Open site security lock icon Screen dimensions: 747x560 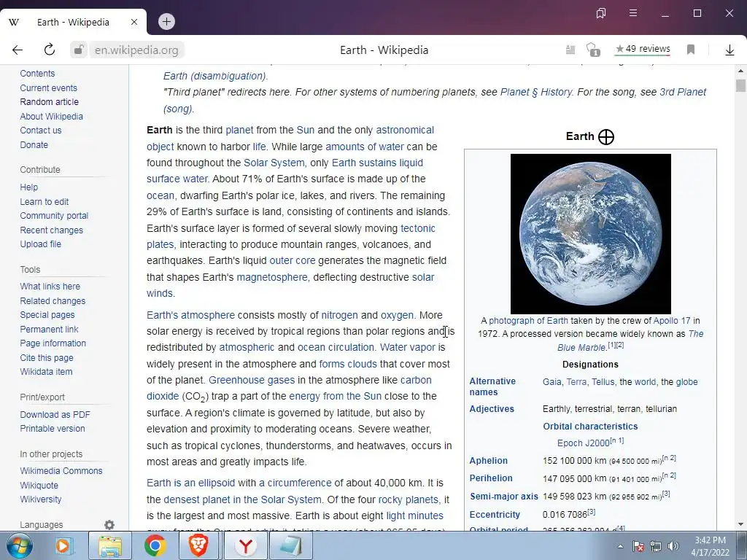79,50
